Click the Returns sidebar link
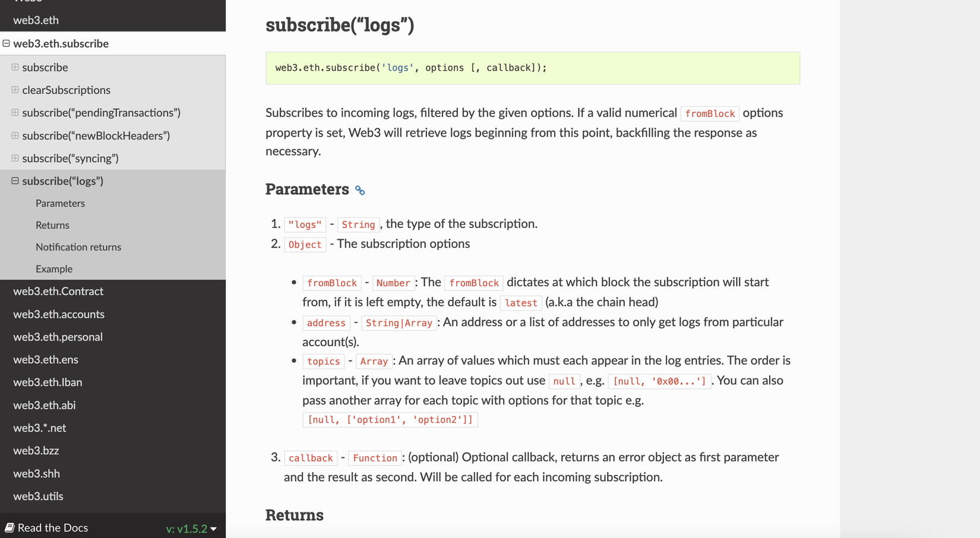Screen dimensions: 980x538 [x=52, y=224]
